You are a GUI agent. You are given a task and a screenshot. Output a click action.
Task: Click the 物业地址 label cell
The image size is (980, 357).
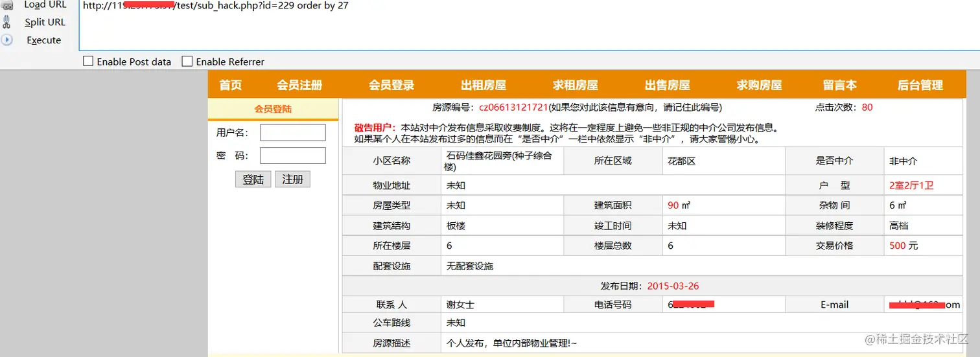point(391,185)
